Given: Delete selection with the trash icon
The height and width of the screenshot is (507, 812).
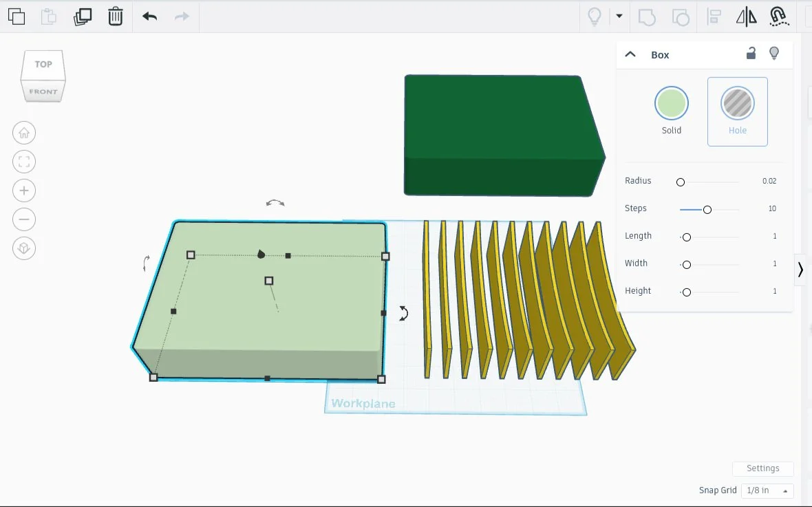Looking at the screenshot, I should [x=115, y=17].
